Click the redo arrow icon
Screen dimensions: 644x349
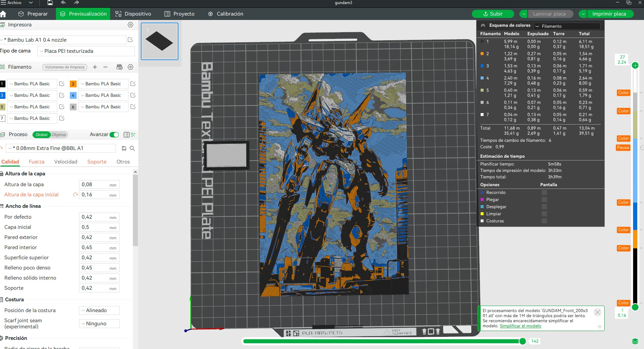[x=77, y=3]
